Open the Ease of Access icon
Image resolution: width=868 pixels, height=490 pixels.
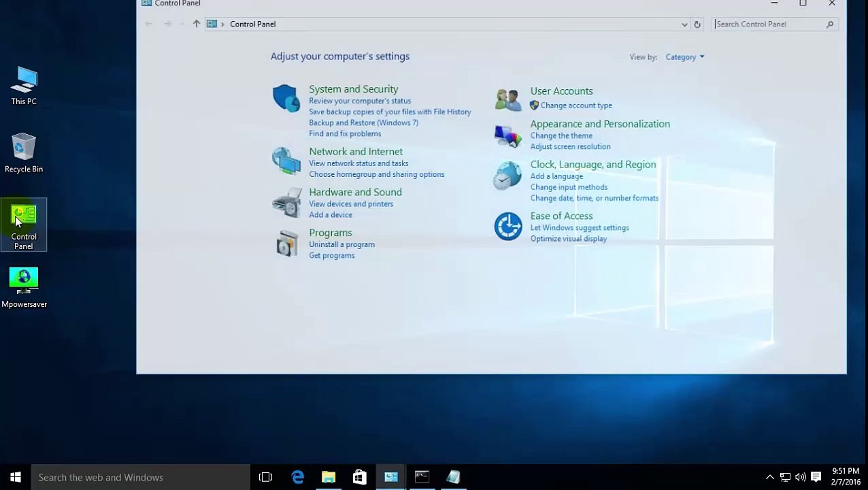[507, 227]
